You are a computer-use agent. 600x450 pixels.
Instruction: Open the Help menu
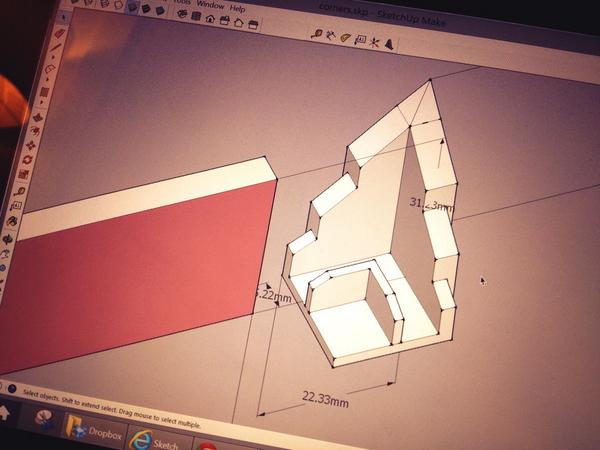click(x=237, y=8)
